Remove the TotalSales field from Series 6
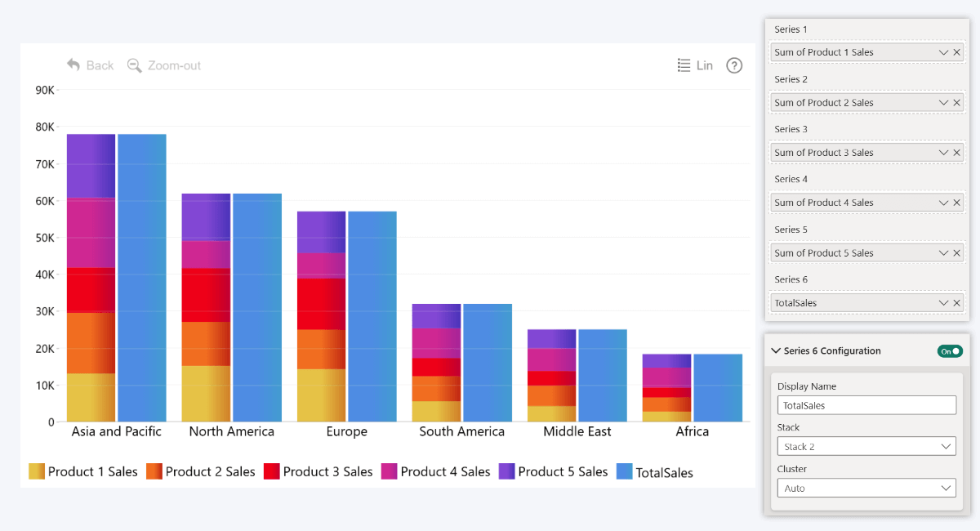This screenshot has height=531, width=980. click(x=957, y=303)
